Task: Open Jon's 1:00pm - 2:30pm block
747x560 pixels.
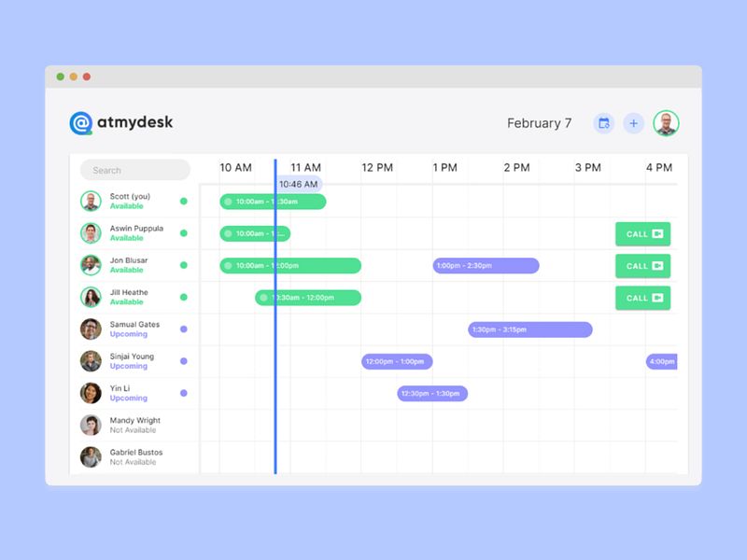Action: coord(486,265)
